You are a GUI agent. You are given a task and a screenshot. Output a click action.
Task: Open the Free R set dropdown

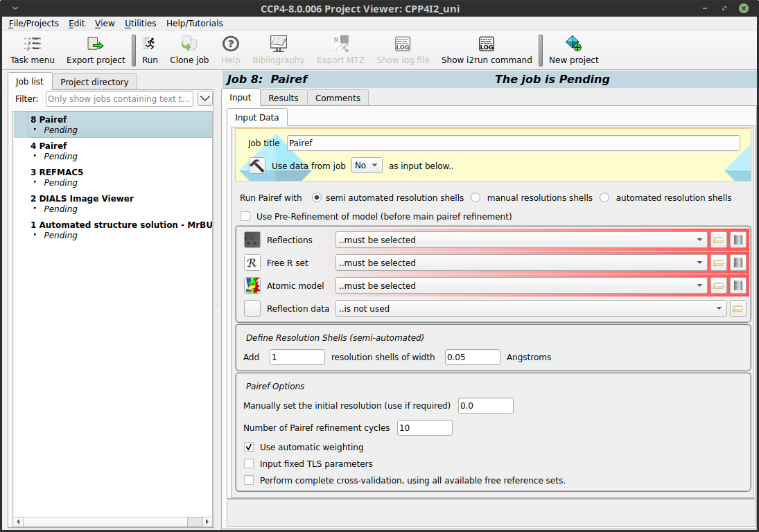click(x=521, y=263)
